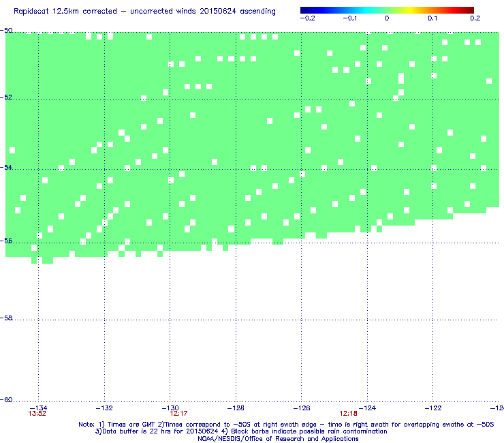Click the colorbar label -0.2

coord(308,18)
